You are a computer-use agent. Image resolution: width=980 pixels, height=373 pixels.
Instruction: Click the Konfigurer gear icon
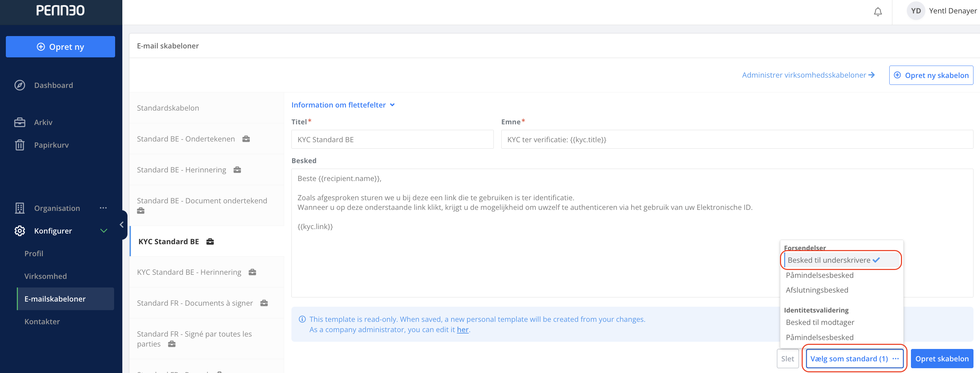pyautogui.click(x=20, y=231)
